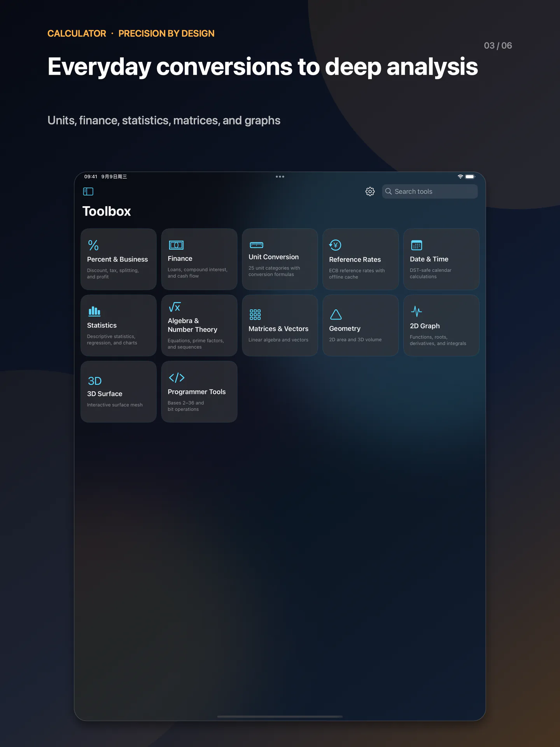Click the Wi-Fi status icon
560x747 pixels.
460,177
